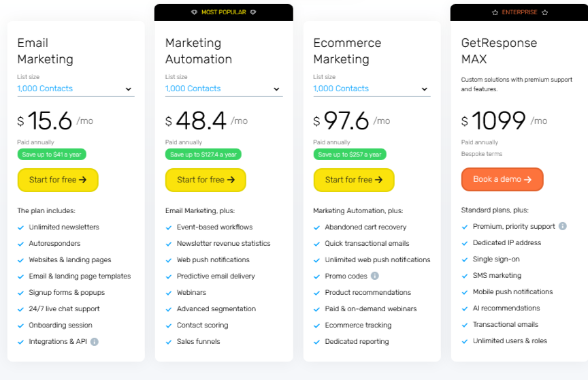Click the Email Marketing plan title
The height and width of the screenshot is (380, 588).
click(46, 51)
